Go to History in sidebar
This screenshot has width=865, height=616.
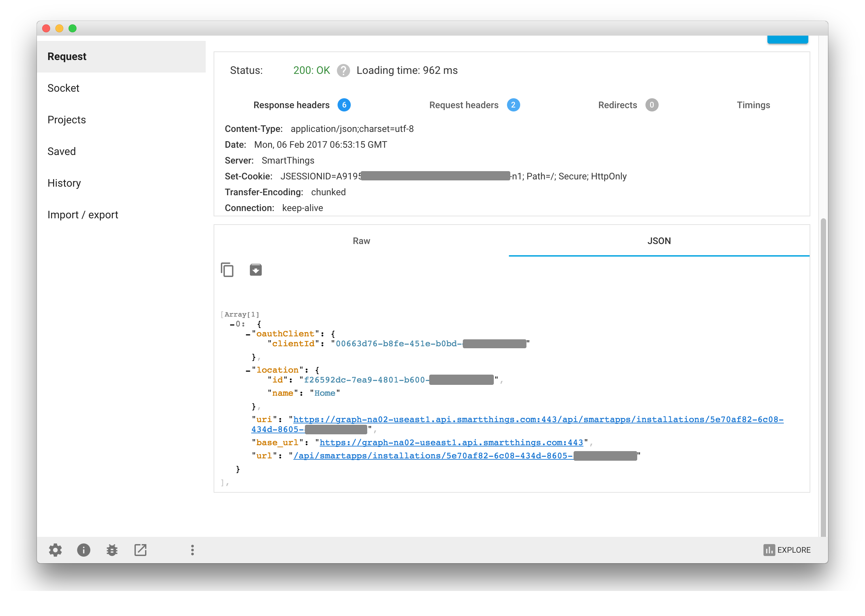coord(64,183)
